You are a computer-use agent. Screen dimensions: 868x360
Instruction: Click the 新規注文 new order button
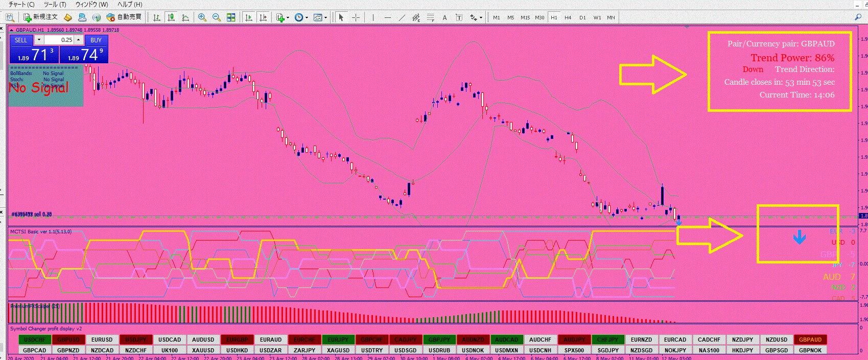tap(41, 17)
